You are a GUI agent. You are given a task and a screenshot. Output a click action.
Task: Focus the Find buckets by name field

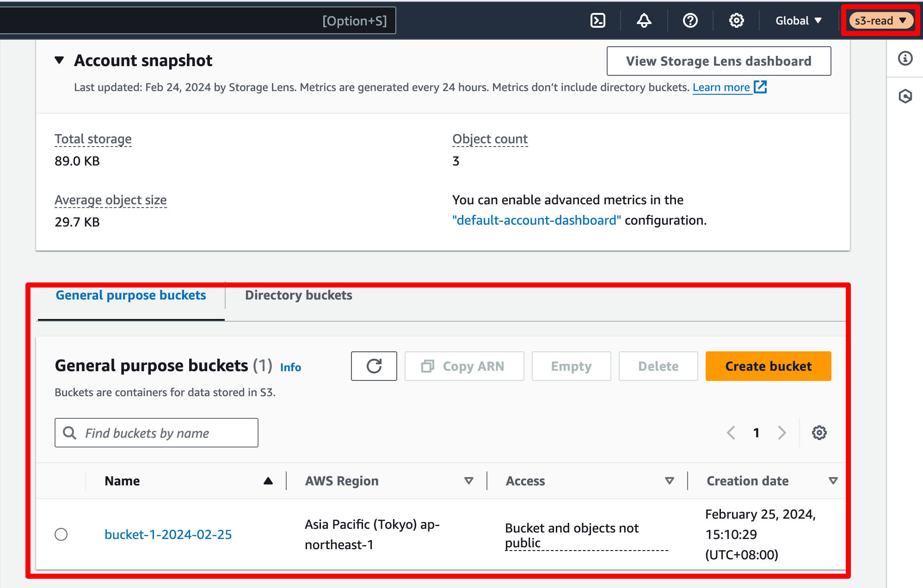[156, 433]
